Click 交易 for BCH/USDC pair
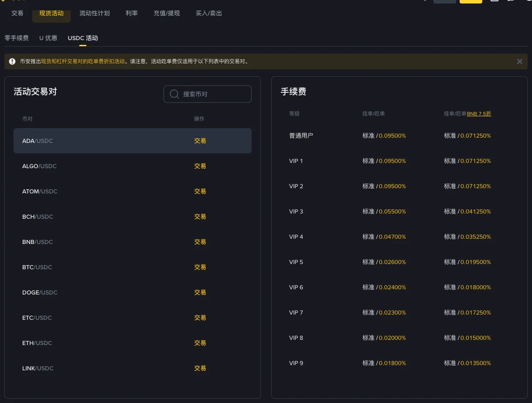The image size is (532, 403). pos(200,217)
